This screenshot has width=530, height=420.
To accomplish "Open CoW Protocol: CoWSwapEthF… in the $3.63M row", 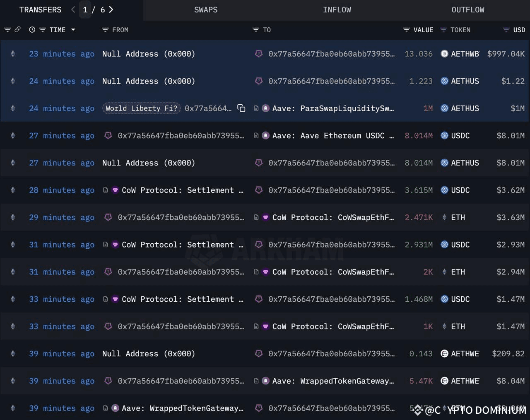I will 333,218.
